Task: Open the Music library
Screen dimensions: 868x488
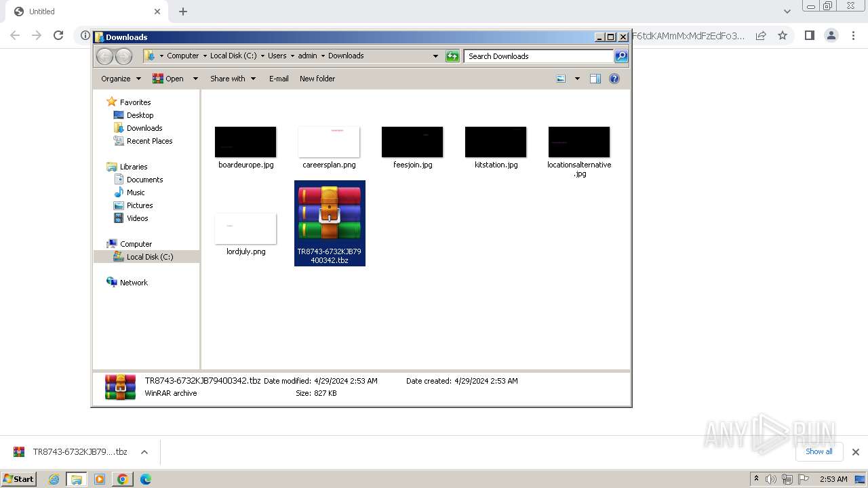Action: click(x=129, y=192)
